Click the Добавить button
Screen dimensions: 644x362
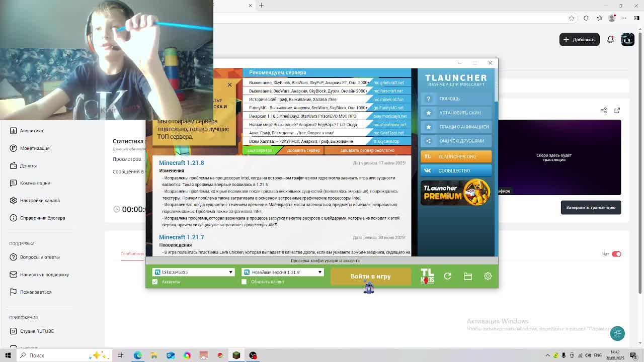tap(579, 39)
